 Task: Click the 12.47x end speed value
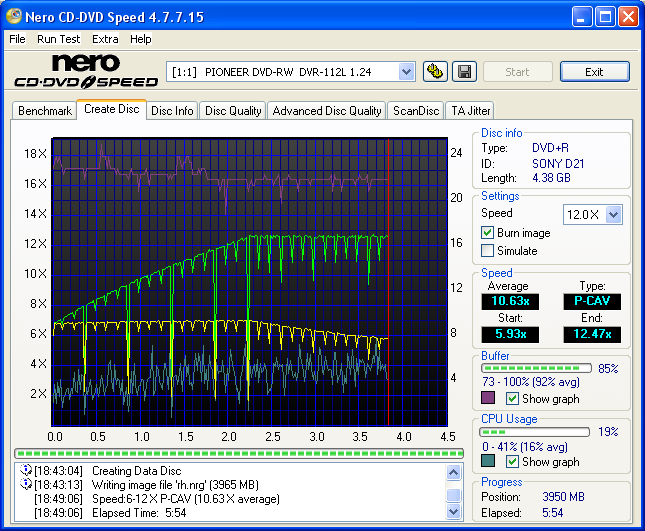(592, 334)
